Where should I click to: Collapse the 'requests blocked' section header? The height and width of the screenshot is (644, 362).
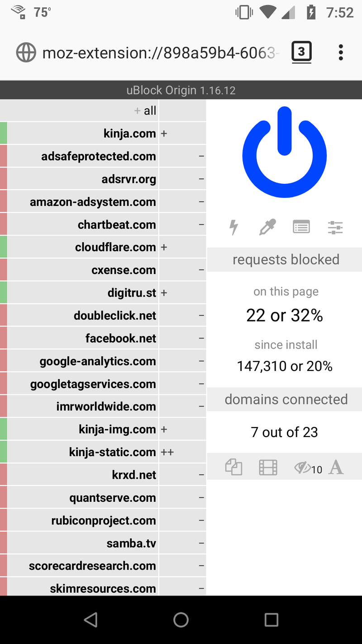285,260
